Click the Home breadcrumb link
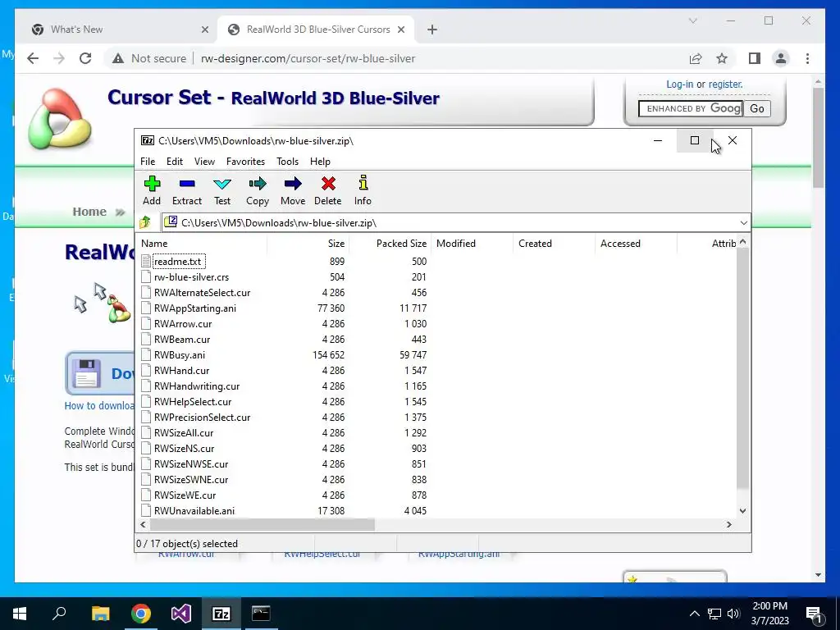 pos(89,212)
